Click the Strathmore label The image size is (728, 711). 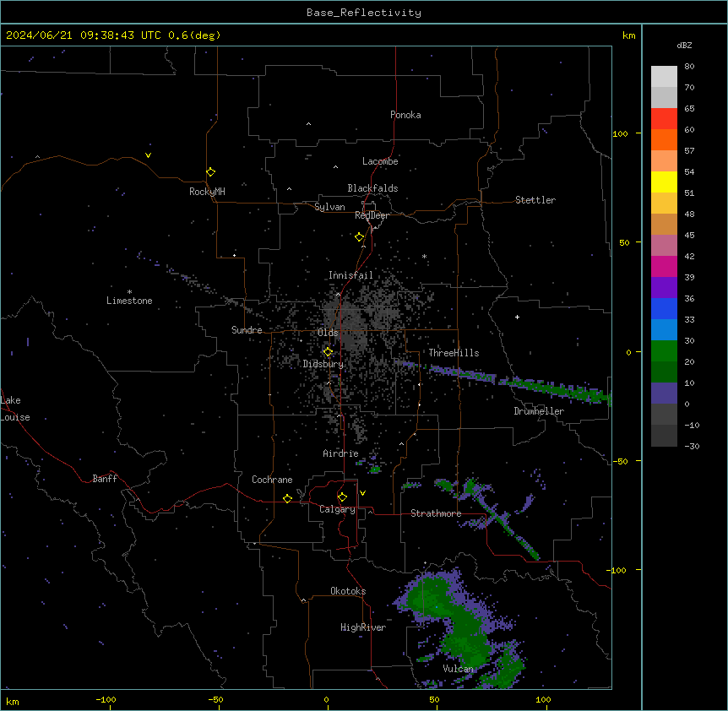coord(436,513)
